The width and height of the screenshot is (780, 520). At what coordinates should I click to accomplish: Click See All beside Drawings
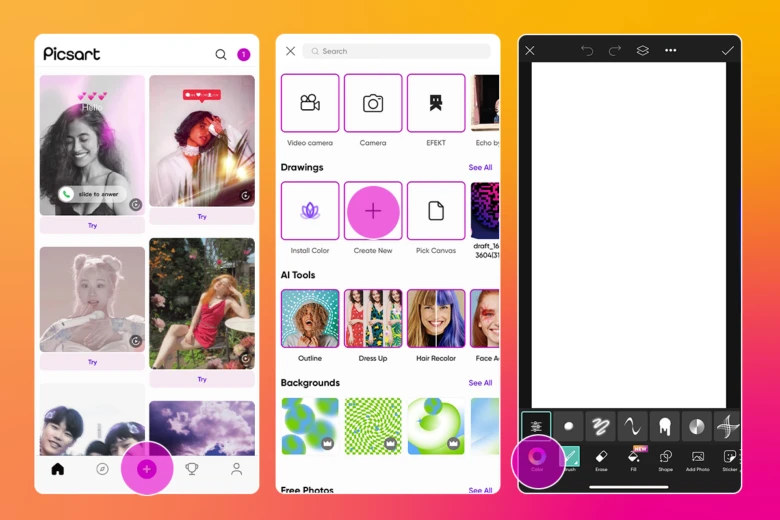coord(480,168)
